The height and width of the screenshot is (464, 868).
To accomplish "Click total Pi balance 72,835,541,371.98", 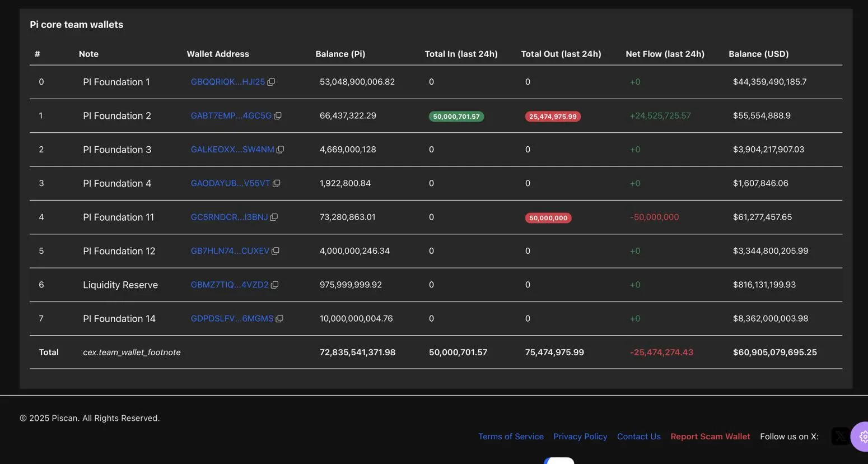I will pyautogui.click(x=357, y=352).
